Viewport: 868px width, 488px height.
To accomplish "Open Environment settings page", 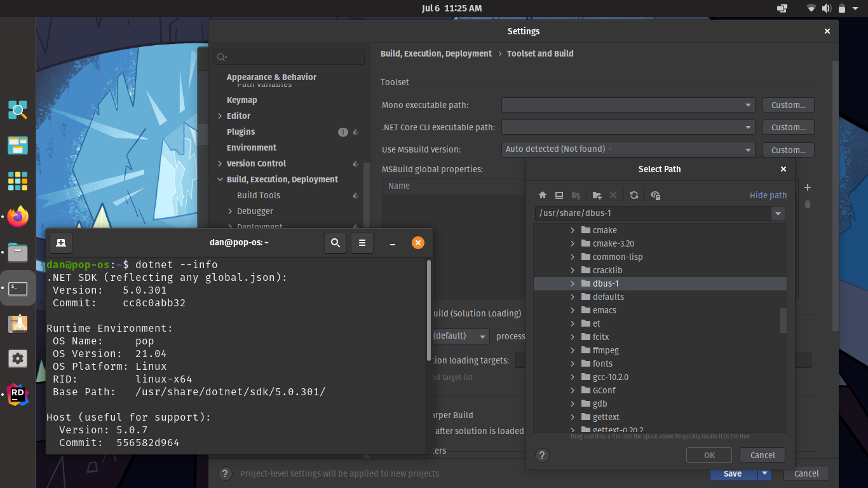I will tap(252, 147).
